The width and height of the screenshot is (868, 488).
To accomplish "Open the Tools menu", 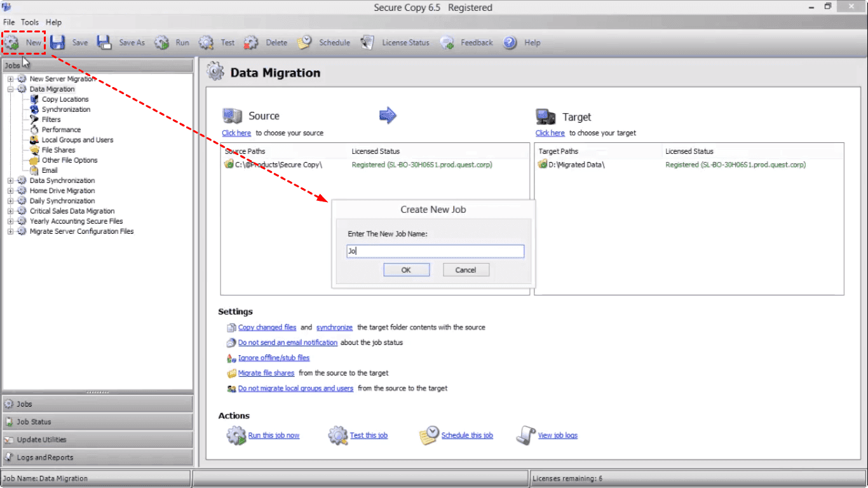I will pyautogui.click(x=30, y=22).
